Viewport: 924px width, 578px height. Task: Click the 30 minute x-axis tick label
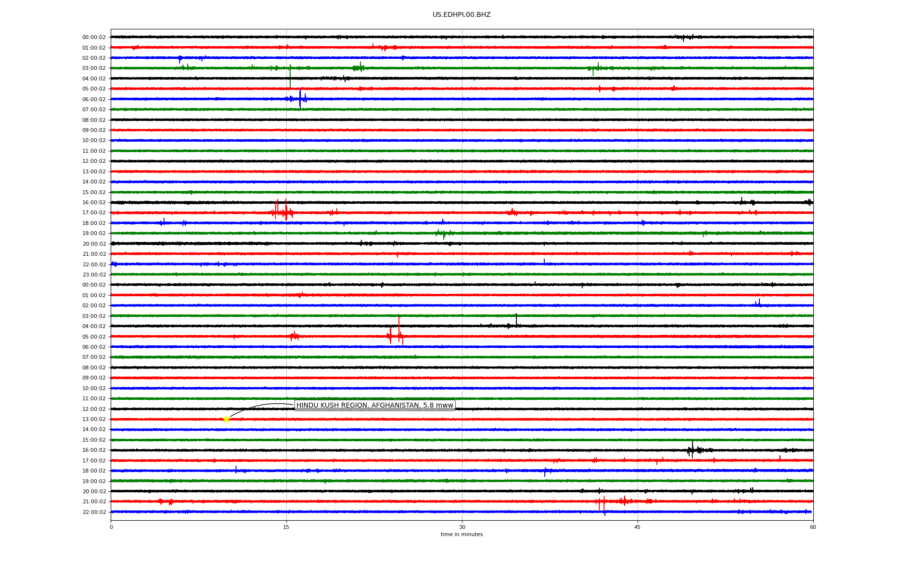click(462, 527)
